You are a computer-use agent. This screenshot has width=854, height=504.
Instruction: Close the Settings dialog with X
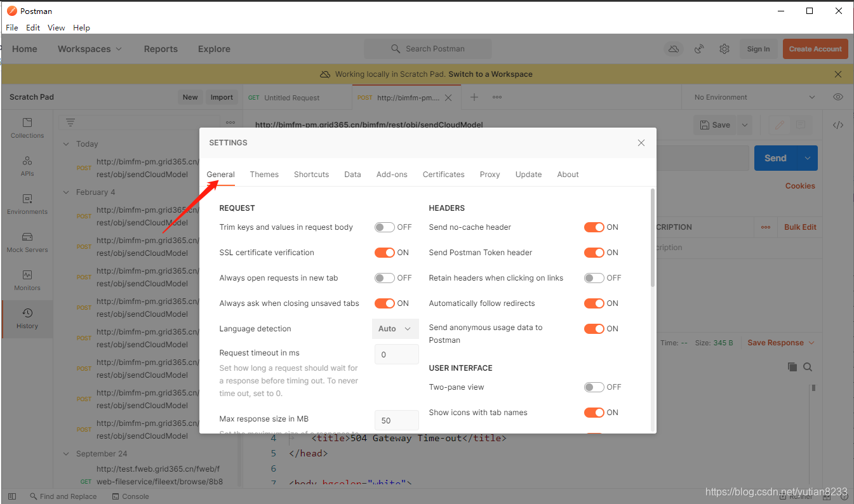pos(641,143)
